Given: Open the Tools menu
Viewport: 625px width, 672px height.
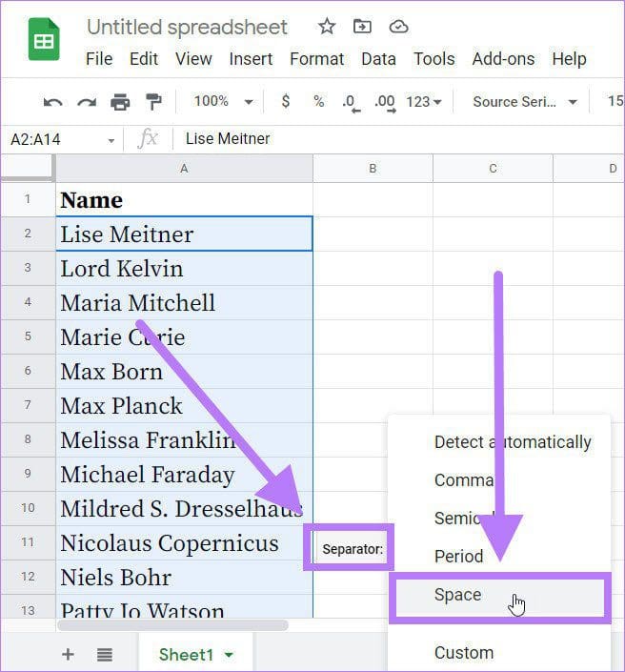Looking at the screenshot, I should click(433, 59).
